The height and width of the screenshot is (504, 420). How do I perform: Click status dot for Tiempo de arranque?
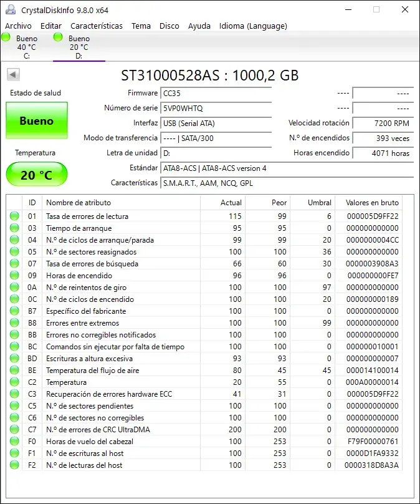14,228
